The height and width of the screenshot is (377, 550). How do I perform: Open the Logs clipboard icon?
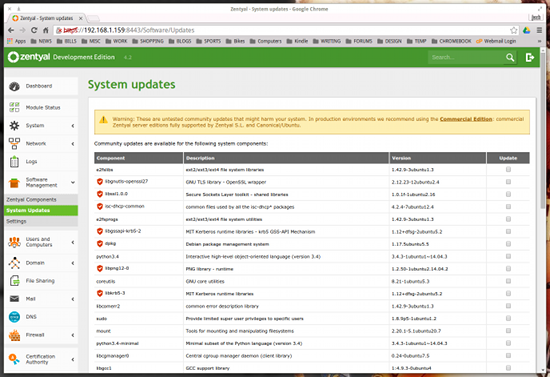(x=14, y=161)
